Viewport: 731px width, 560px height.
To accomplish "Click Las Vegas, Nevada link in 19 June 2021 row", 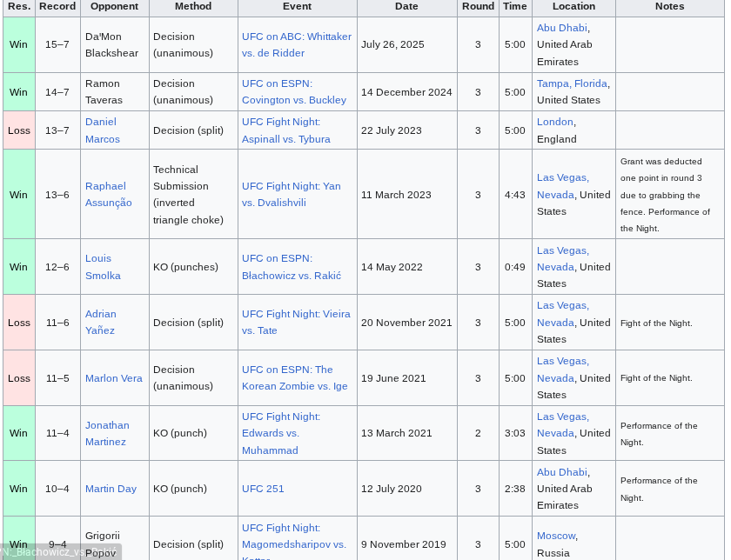I will [563, 370].
